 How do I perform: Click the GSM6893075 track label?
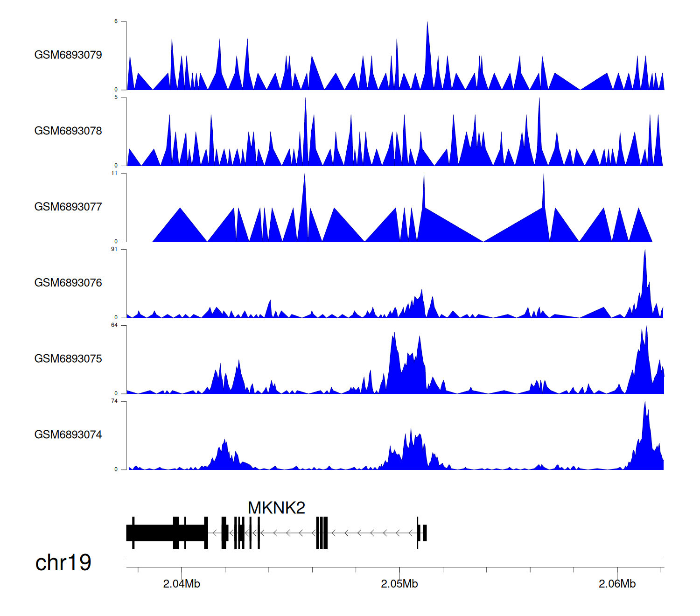68,358
